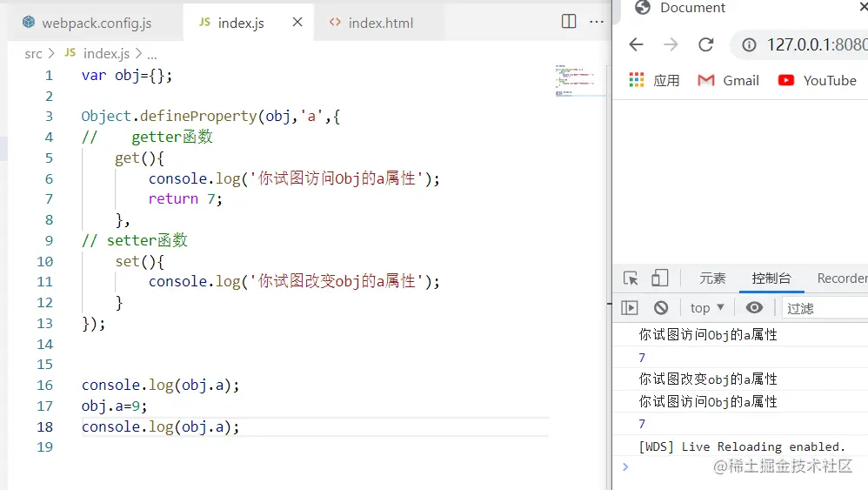Click the code minimap preview
868x490 pixels.
tap(576, 81)
